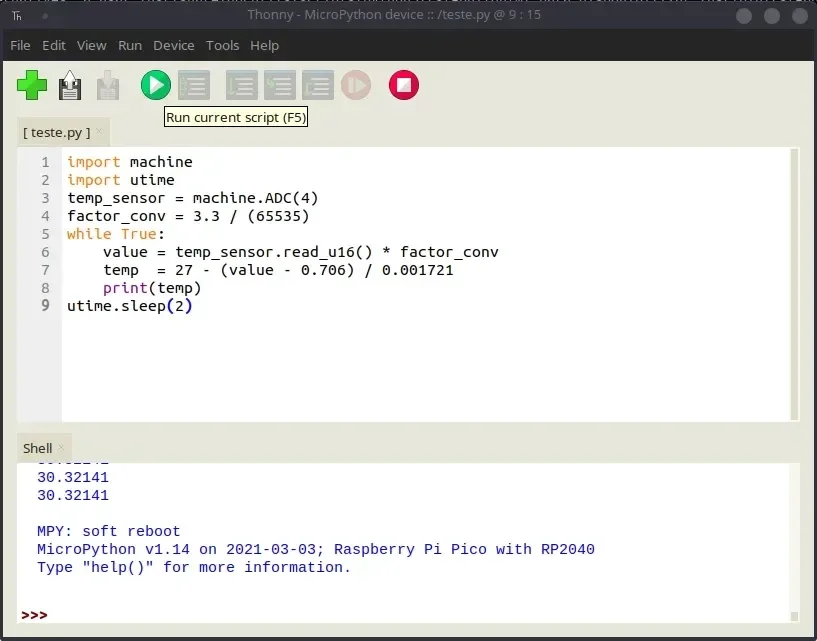
Task: Open the Device menu
Action: tap(174, 46)
